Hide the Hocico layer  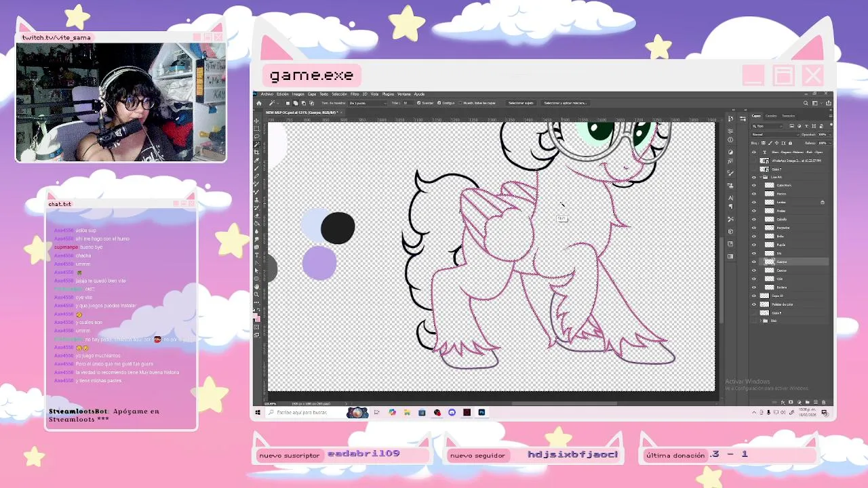(753, 194)
